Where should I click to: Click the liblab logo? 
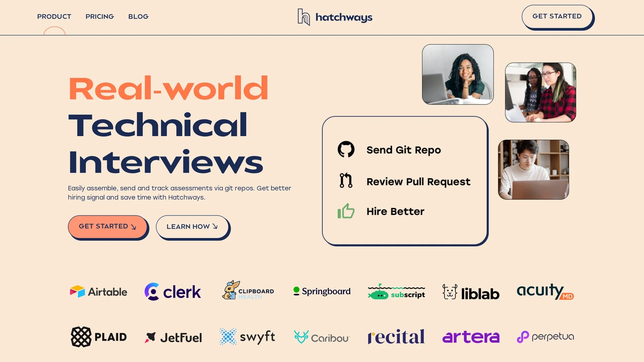(471, 292)
